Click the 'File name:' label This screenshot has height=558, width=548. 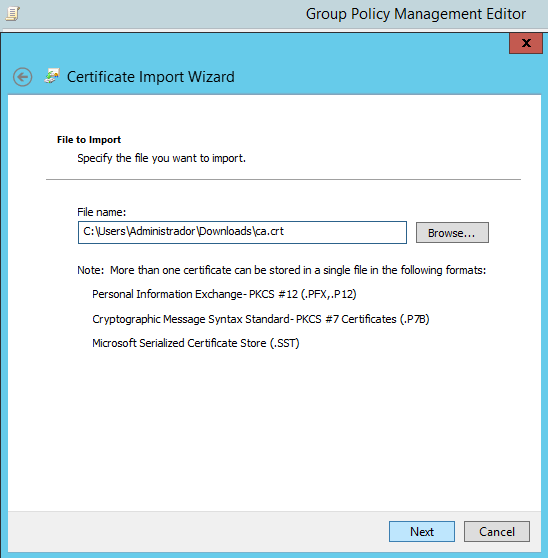point(101,212)
